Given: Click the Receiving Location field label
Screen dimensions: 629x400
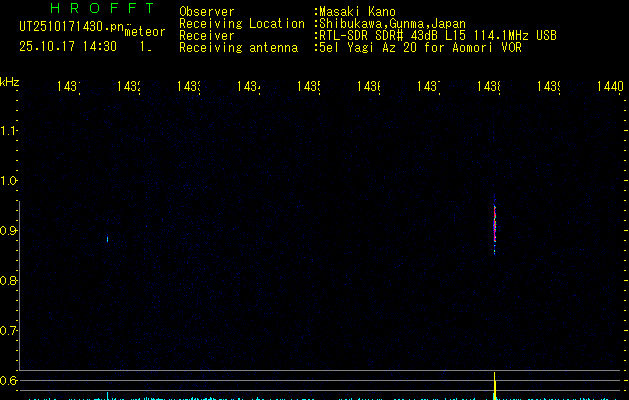Looking at the screenshot, I should click(242, 24).
